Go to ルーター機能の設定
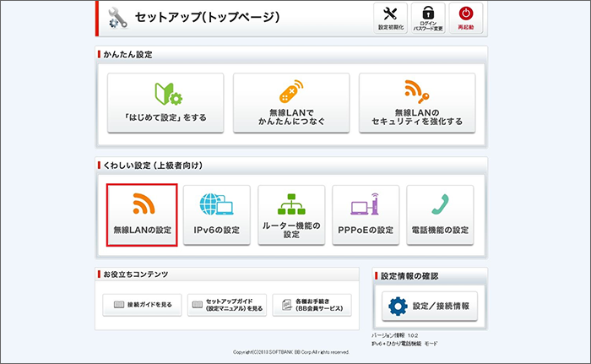Screen dimensions: 591x364 [291, 215]
